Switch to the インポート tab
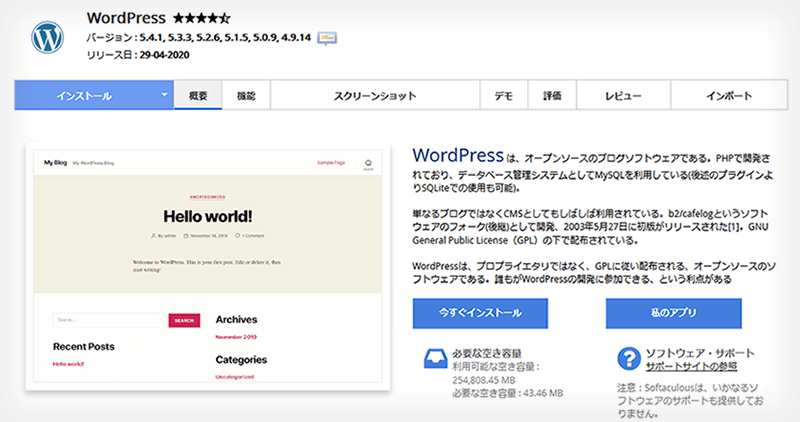800x422 pixels. [729, 95]
